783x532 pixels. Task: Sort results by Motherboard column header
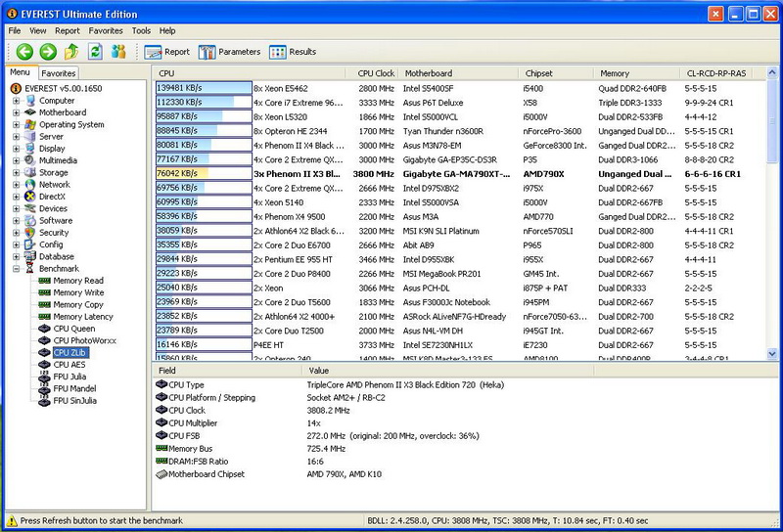click(x=458, y=73)
